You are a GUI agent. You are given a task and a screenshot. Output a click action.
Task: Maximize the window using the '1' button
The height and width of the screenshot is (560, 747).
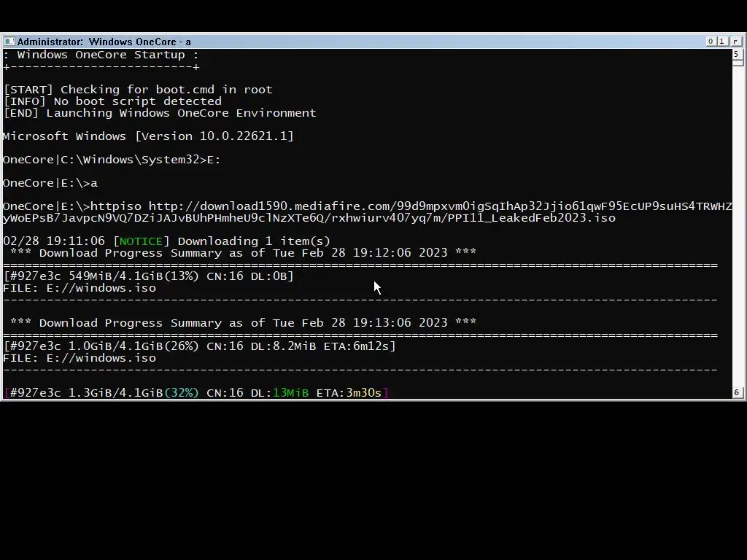722,42
